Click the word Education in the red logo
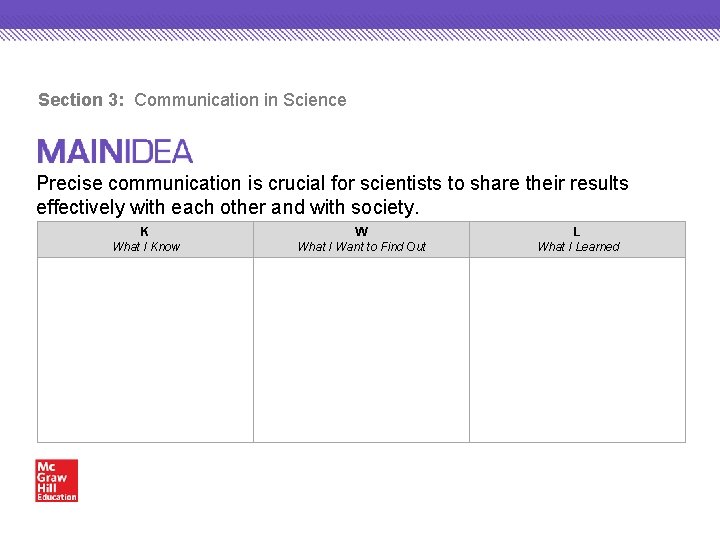 click(x=56, y=497)
